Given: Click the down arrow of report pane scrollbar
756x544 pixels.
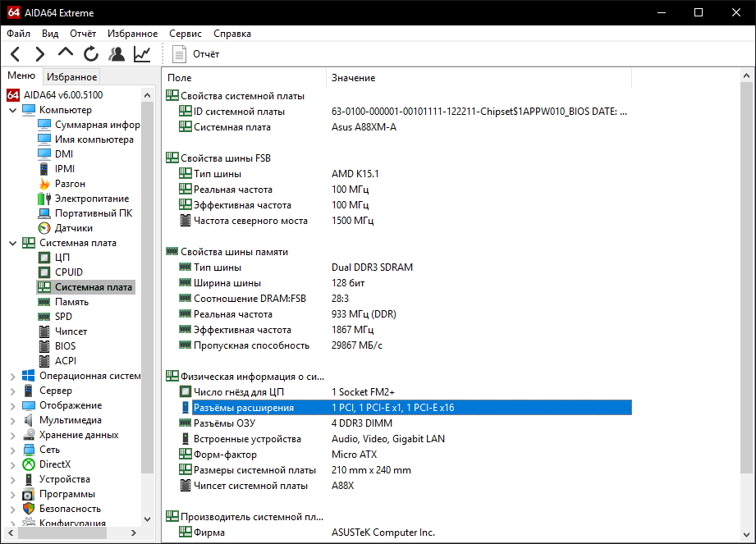Looking at the screenshot, I should (746, 535).
